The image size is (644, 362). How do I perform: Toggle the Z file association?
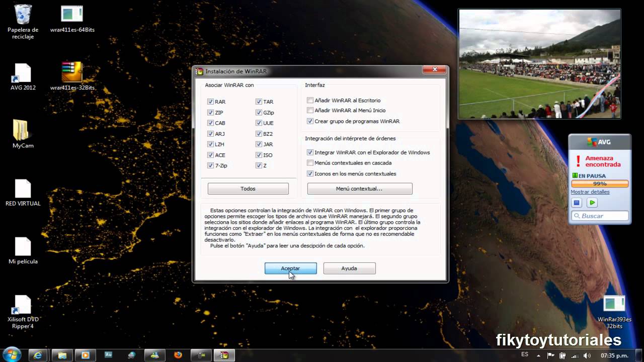(x=259, y=165)
